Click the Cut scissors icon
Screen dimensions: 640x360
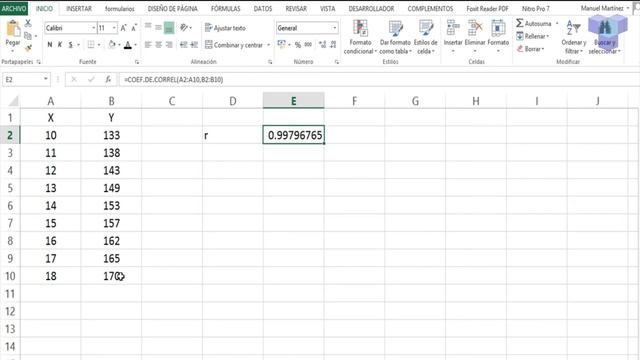click(28, 23)
